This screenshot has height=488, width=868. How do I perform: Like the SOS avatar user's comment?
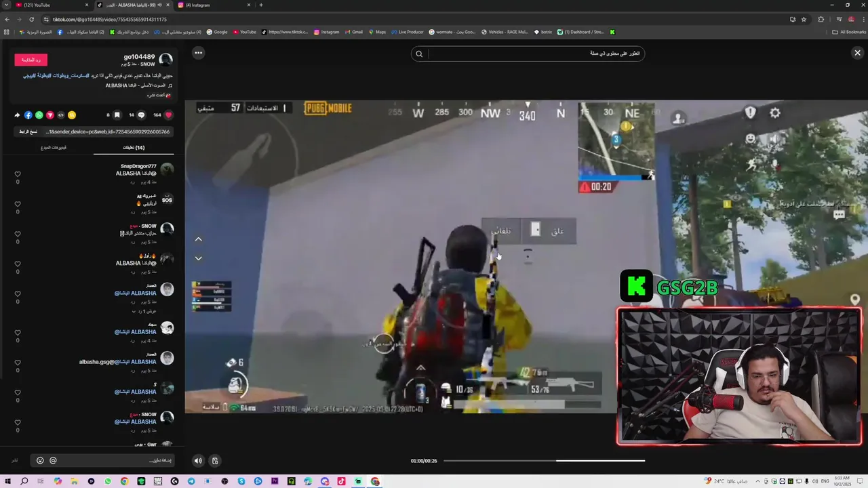pos(18,204)
